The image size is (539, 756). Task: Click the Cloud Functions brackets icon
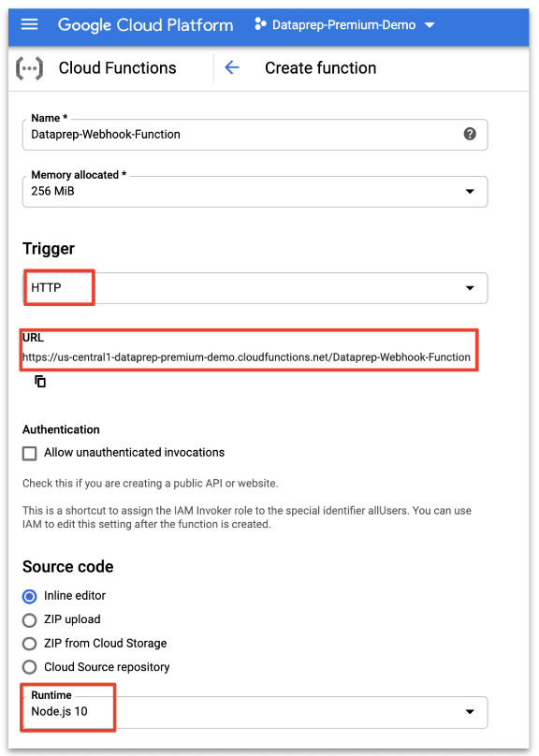[x=28, y=67]
